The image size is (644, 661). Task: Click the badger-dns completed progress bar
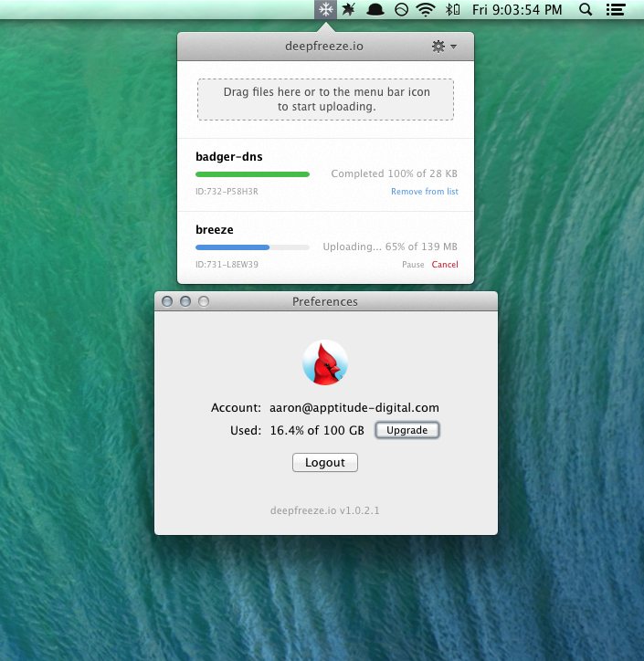(252, 173)
